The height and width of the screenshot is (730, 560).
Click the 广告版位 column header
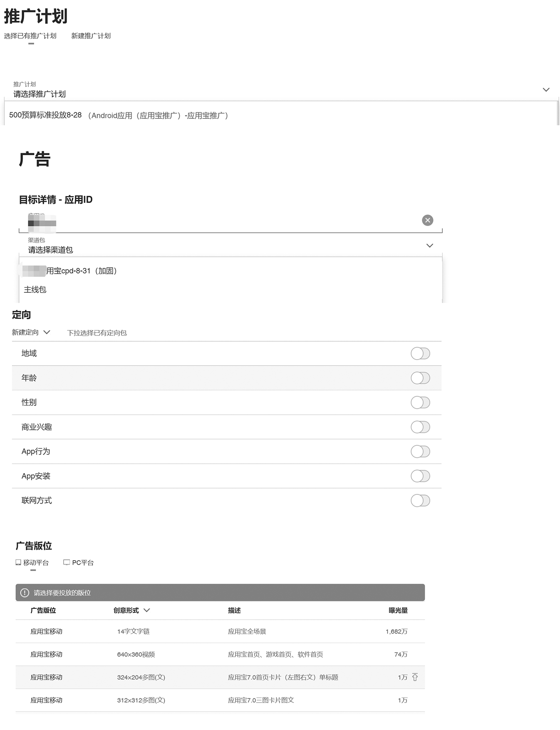coord(43,610)
